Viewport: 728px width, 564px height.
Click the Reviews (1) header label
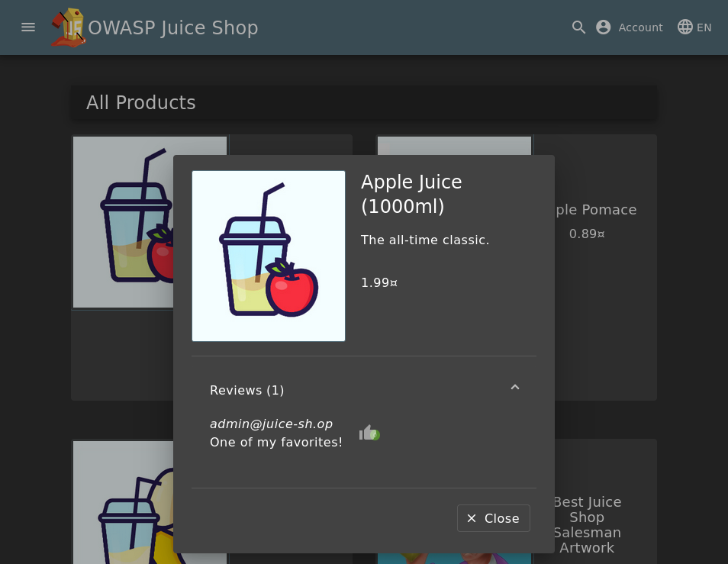pos(247,391)
